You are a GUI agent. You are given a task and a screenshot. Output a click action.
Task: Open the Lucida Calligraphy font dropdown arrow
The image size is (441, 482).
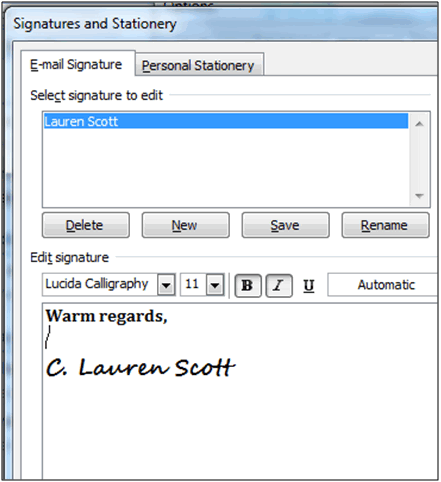(x=166, y=285)
